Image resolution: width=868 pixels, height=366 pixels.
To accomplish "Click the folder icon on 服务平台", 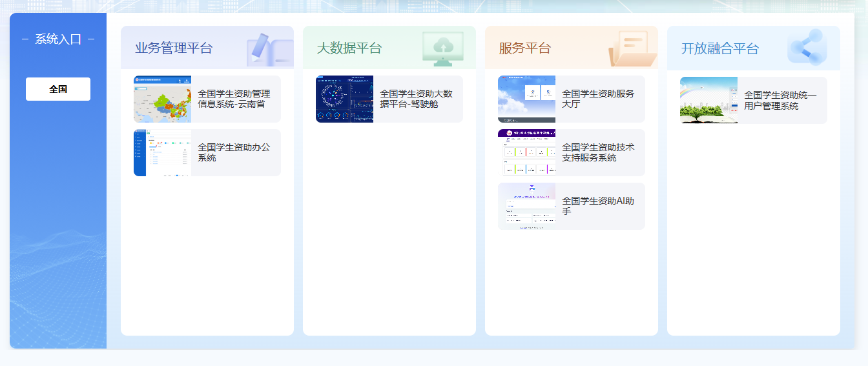I will tap(632, 49).
